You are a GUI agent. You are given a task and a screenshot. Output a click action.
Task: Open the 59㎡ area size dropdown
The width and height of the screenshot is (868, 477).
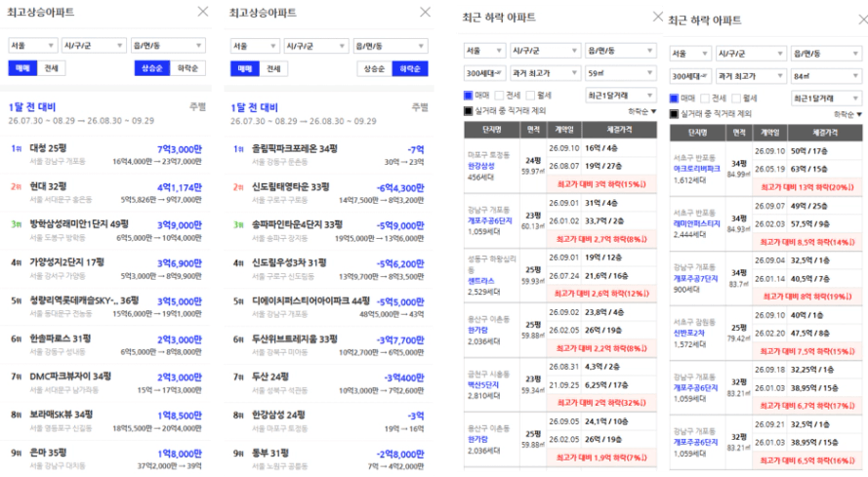pyautogui.click(x=621, y=73)
